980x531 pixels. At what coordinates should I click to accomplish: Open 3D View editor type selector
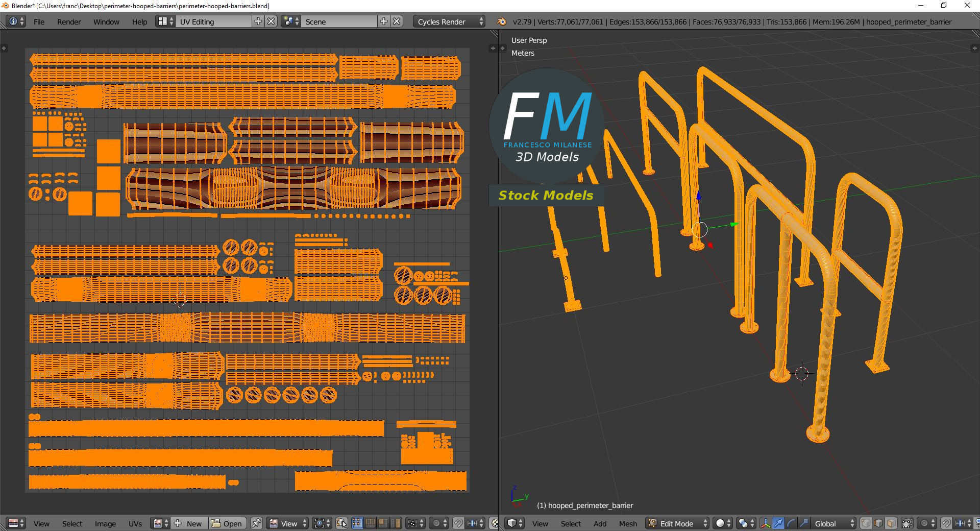click(x=514, y=523)
